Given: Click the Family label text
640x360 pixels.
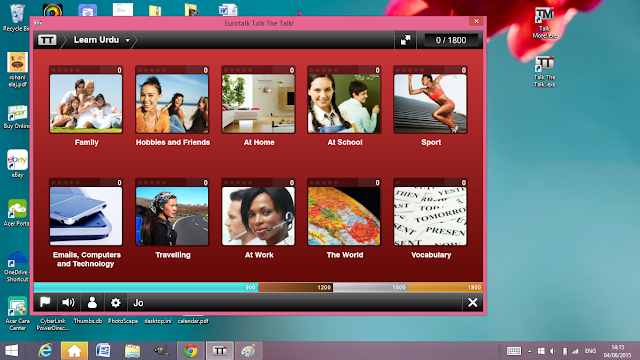Looking at the screenshot, I should point(87,142).
